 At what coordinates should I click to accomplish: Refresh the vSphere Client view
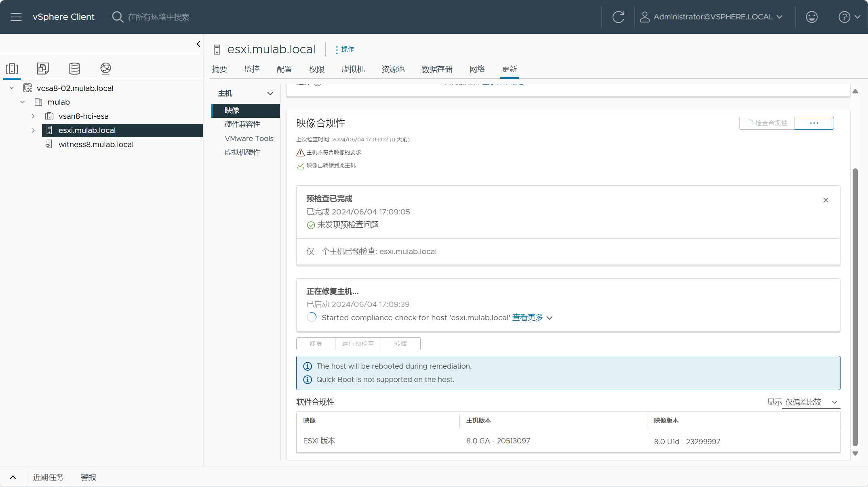pos(618,17)
